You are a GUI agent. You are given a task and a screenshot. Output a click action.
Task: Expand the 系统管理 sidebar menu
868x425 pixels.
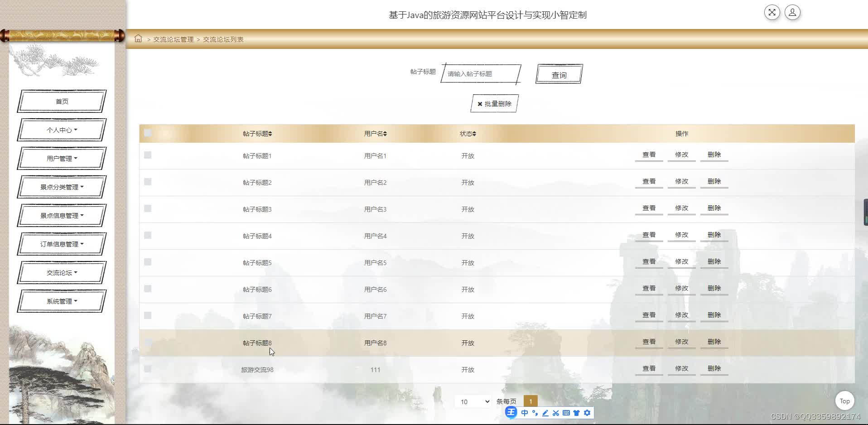click(x=62, y=301)
